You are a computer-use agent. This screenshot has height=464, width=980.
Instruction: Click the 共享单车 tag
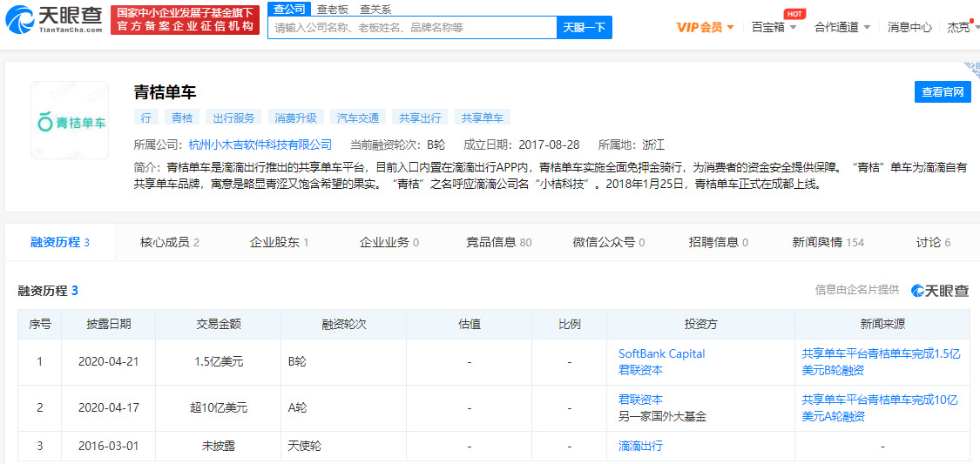point(483,118)
